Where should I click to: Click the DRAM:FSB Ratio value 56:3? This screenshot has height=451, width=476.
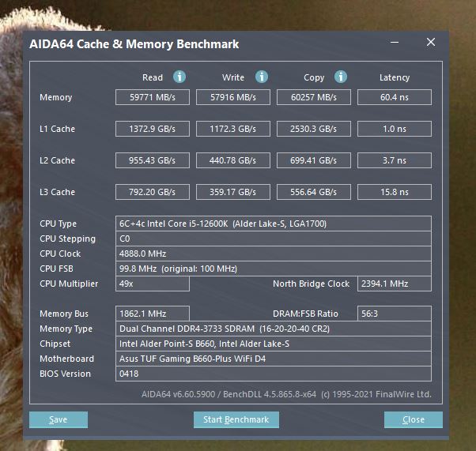(395, 314)
